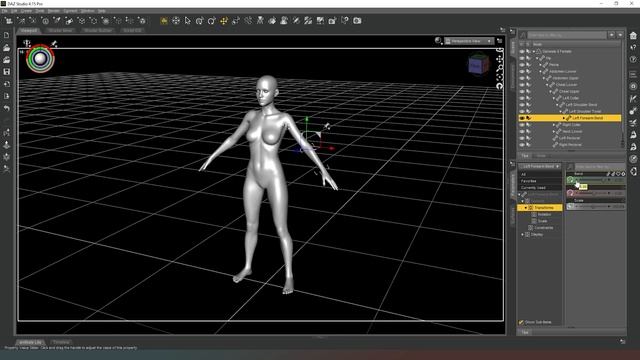The height and width of the screenshot is (360, 640).
Task: Switch to the Shader Mixer tab
Action: click(x=60, y=30)
